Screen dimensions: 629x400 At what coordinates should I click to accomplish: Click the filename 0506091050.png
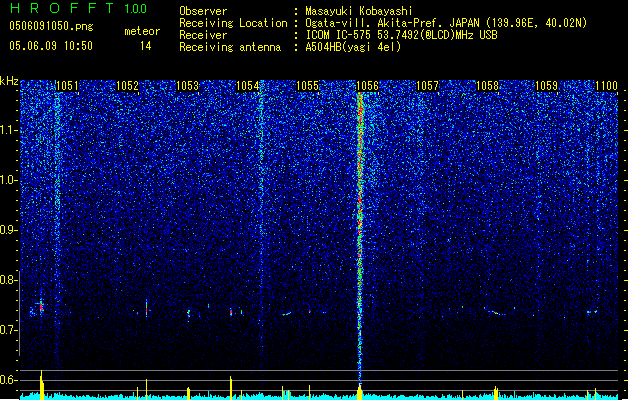51,26
